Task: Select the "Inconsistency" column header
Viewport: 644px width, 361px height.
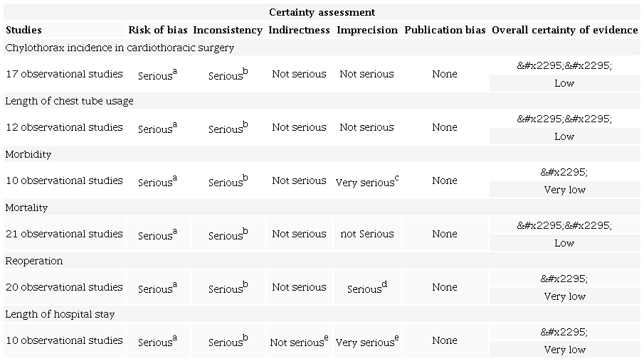Action: coord(227,30)
